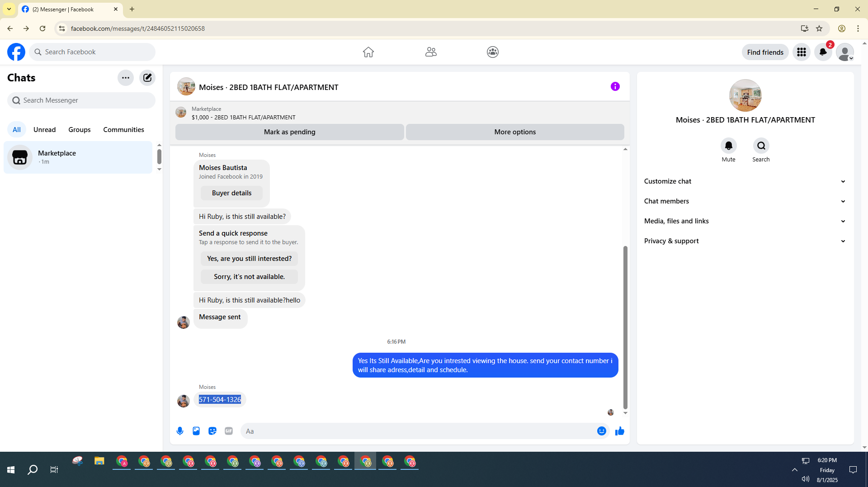Expand Privacy & support section
868x487 pixels.
(x=745, y=241)
